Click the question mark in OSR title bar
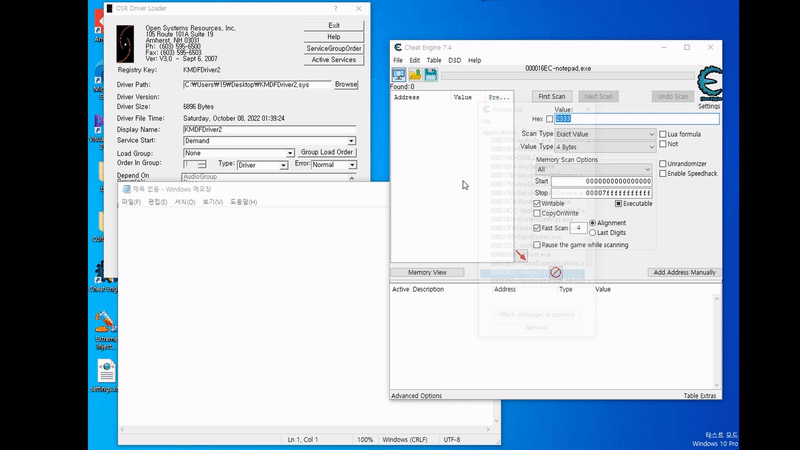Screen dimensions: 800x450 (x=335, y=9)
